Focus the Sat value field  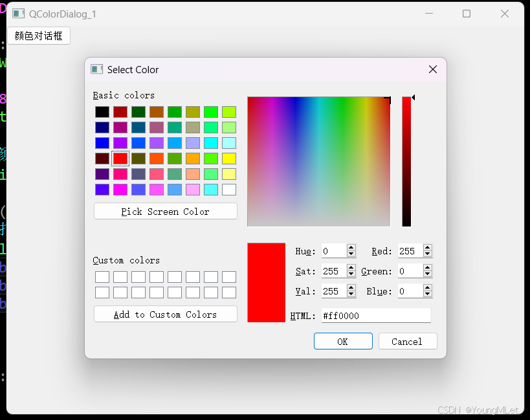click(334, 271)
